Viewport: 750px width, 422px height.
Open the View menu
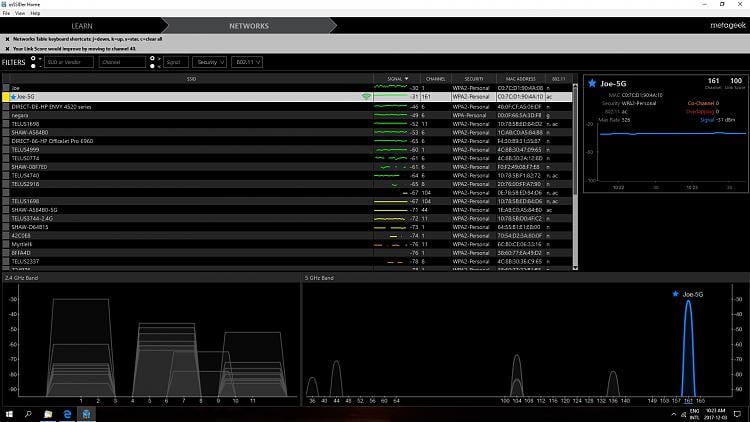[x=20, y=13]
